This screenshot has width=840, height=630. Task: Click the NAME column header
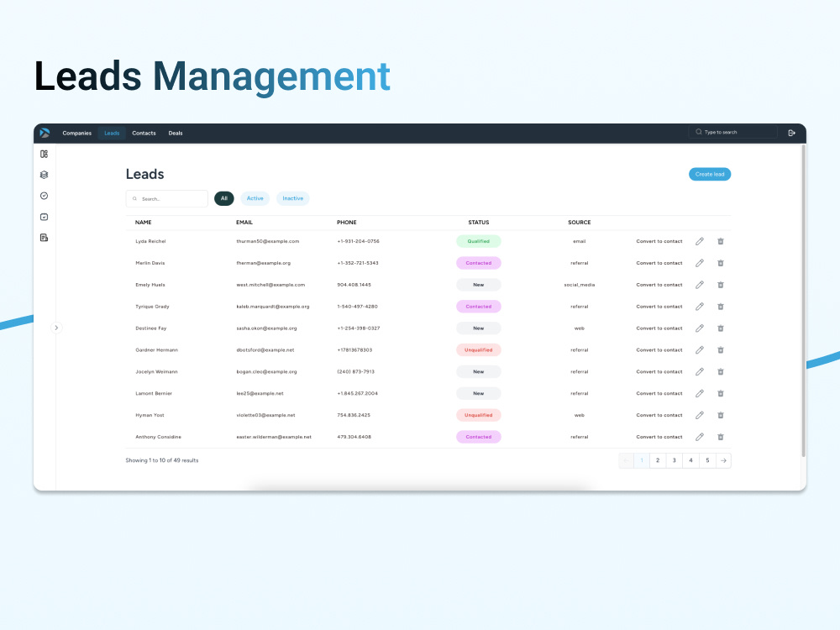[x=143, y=223]
